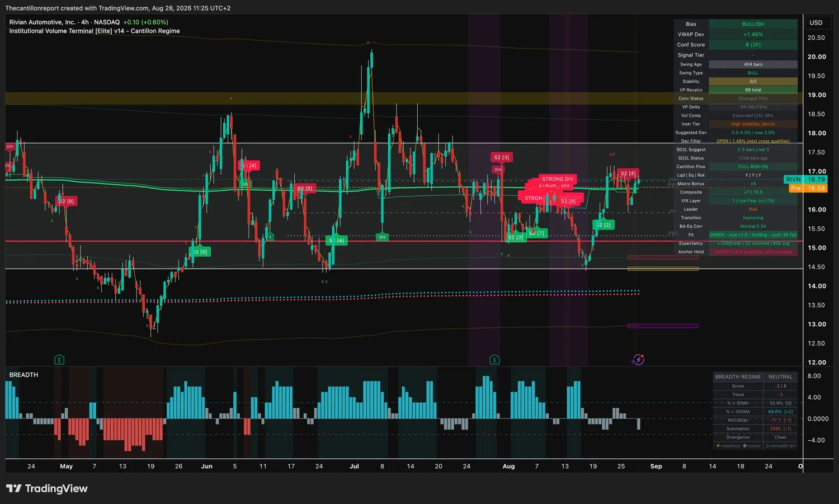
Task: Click the NEUTRAL breadth regime cell
Action: 780,376
